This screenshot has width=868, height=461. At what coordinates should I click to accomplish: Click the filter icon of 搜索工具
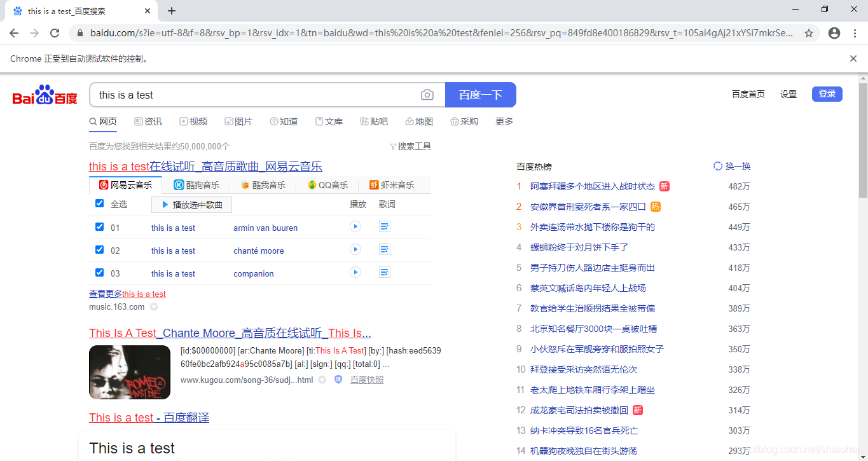tap(393, 146)
